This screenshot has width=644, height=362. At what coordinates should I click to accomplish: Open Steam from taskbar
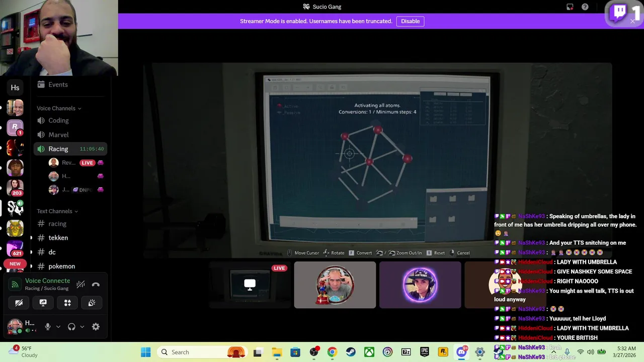(351, 352)
